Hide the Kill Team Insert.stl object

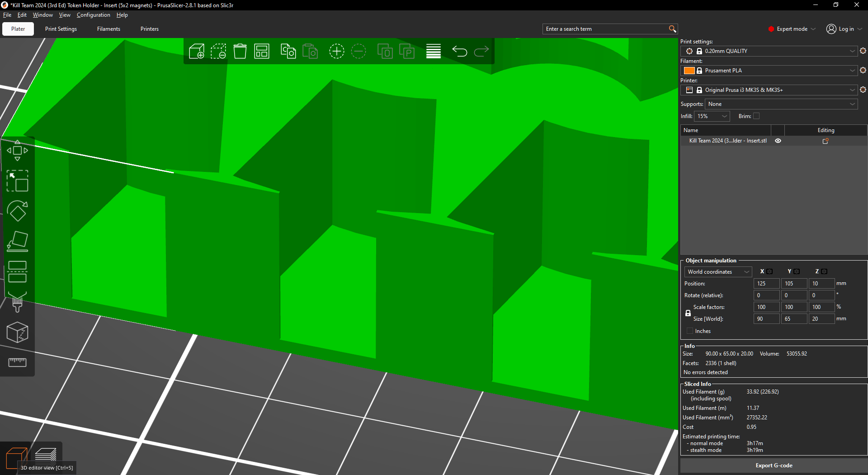[778, 141]
